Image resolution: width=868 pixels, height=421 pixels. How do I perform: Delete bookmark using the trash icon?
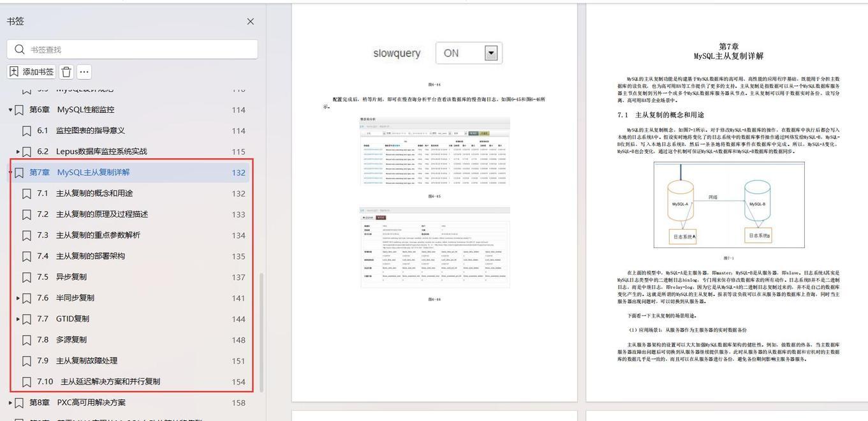(x=66, y=72)
